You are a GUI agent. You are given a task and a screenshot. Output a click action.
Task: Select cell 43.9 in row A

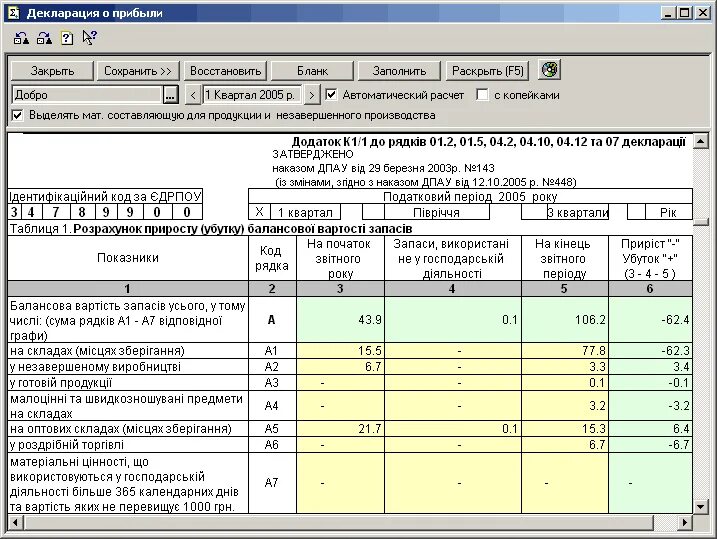click(x=341, y=320)
